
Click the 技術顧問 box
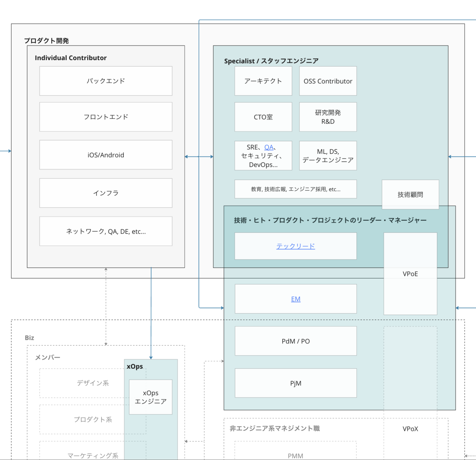click(x=410, y=194)
